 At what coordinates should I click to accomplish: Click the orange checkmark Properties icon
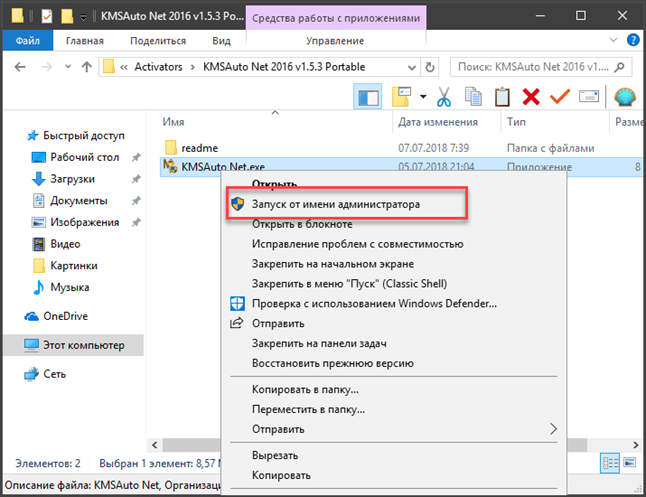click(x=560, y=97)
